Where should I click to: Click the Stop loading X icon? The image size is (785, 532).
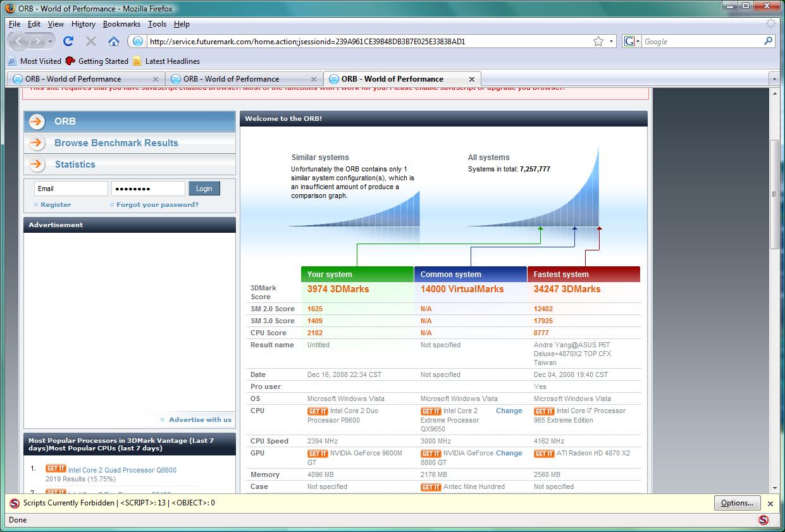point(91,41)
